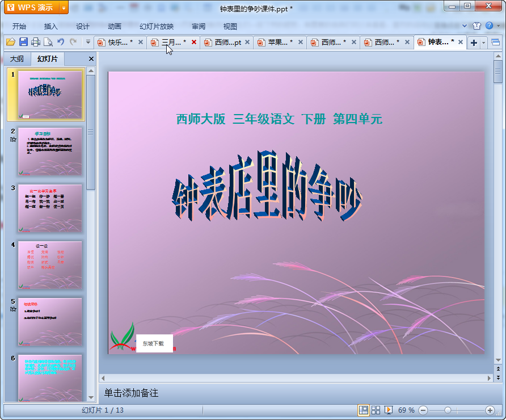Viewport: 506px width, 420px height.
Task: Click thumbnail pane scroll up arrow
Action: [x=91, y=71]
